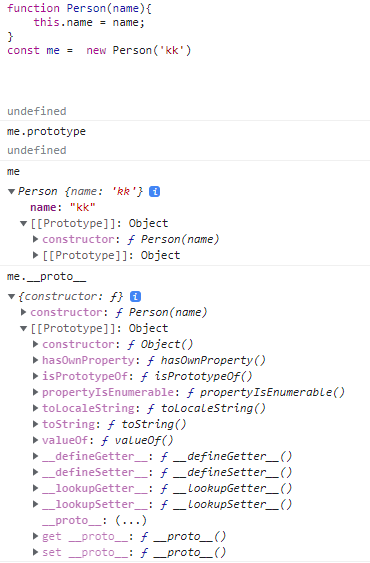This screenshot has height=563, width=370.
Task: Click the undefined result below me.prototype
Action: point(37,150)
